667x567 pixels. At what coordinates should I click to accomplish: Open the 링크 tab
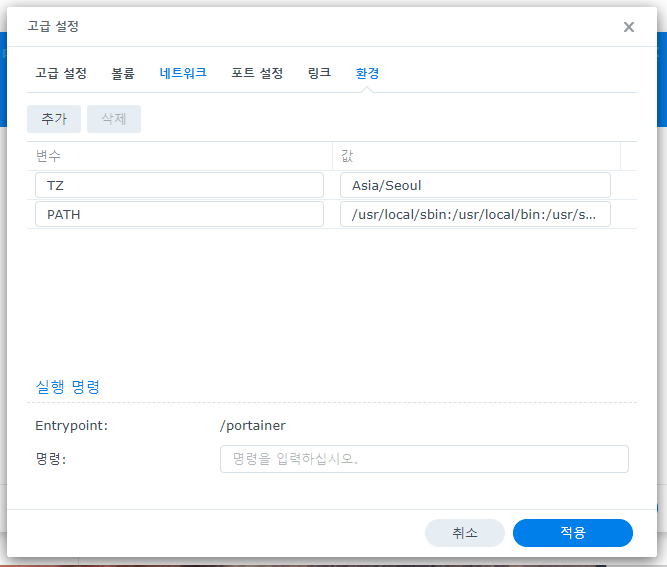pyautogui.click(x=319, y=73)
